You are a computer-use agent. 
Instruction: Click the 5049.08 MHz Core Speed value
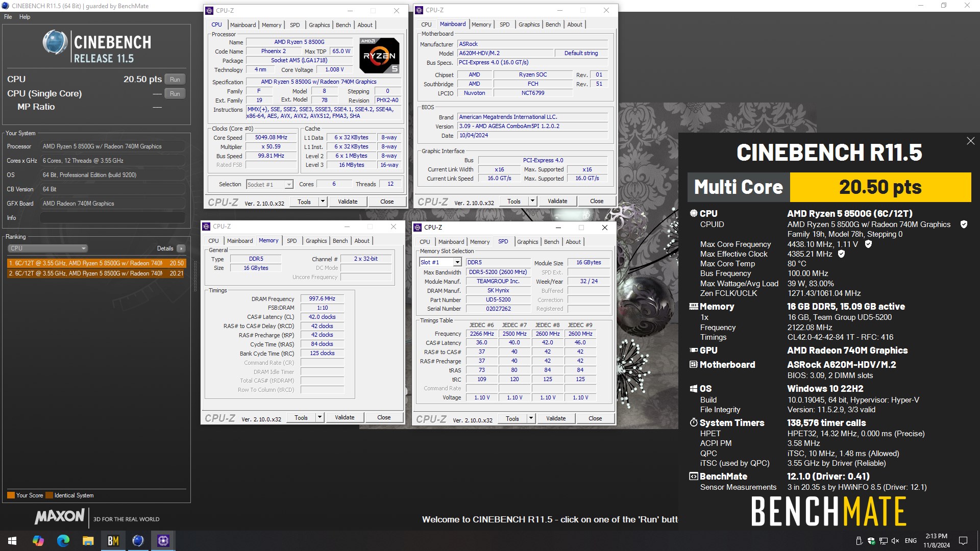click(x=271, y=138)
